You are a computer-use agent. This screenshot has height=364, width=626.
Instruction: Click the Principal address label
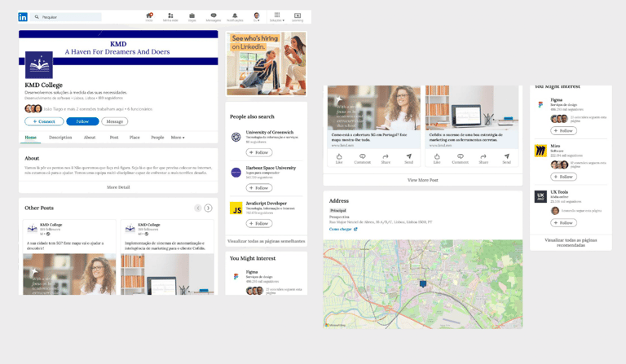[337, 210]
